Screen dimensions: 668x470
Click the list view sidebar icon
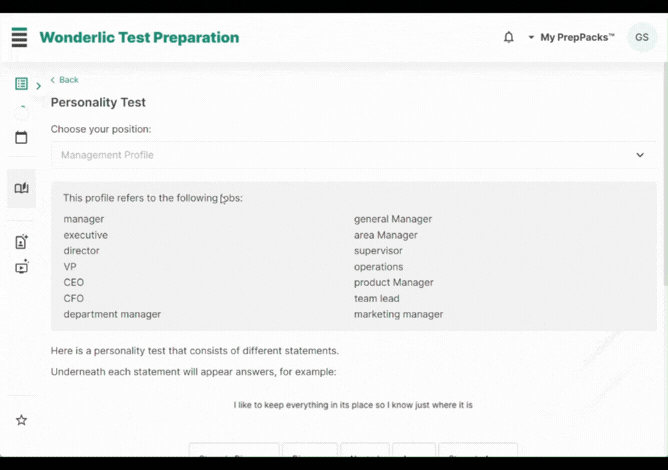(x=21, y=84)
